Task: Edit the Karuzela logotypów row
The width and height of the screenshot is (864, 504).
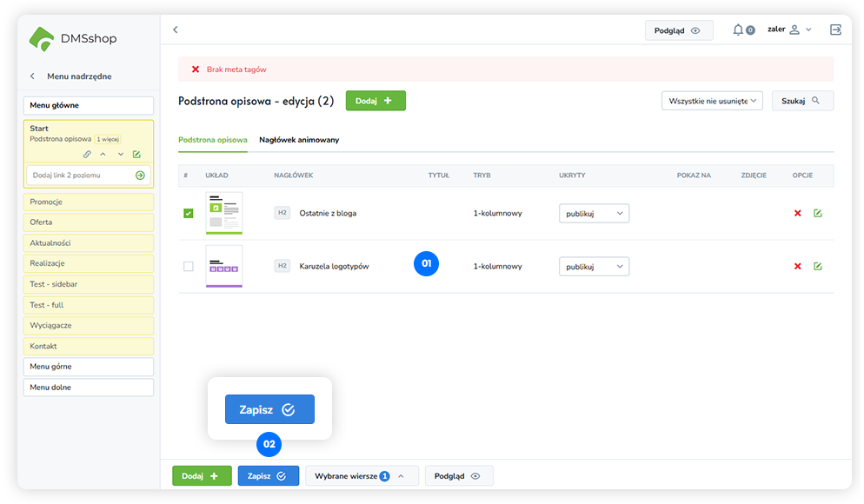Action: (818, 266)
